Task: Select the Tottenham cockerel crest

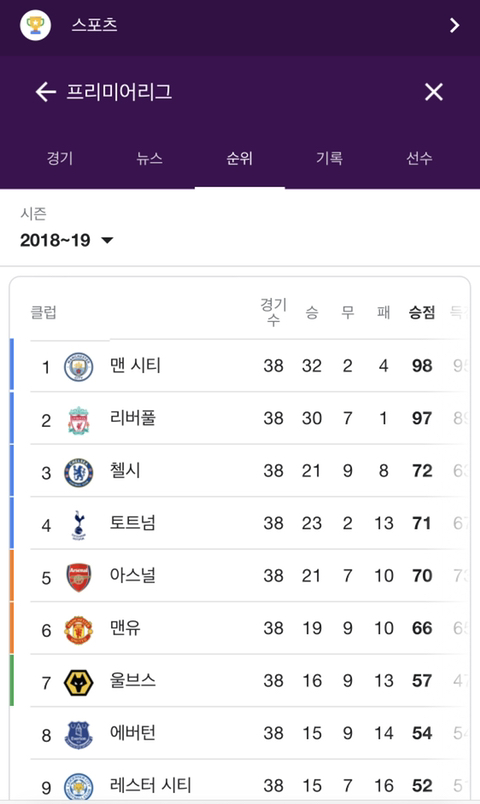Action: pyautogui.click(x=78, y=525)
